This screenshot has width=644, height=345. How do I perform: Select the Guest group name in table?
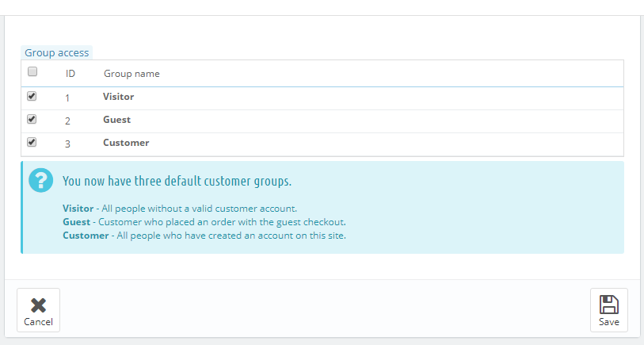[116, 120]
